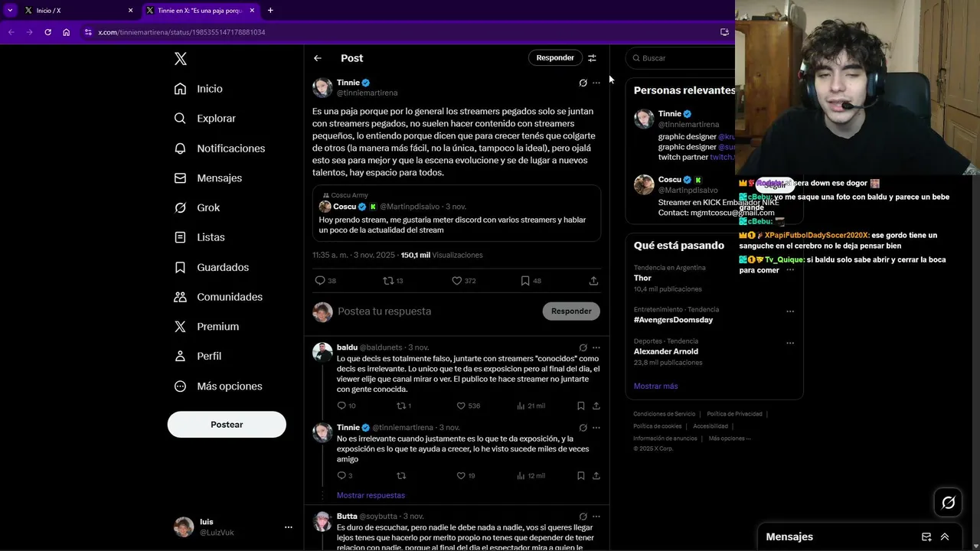The height and width of the screenshot is (551, 980).
Task: Open Alexander Arnold trend
Action: click(x=666, y=351)
